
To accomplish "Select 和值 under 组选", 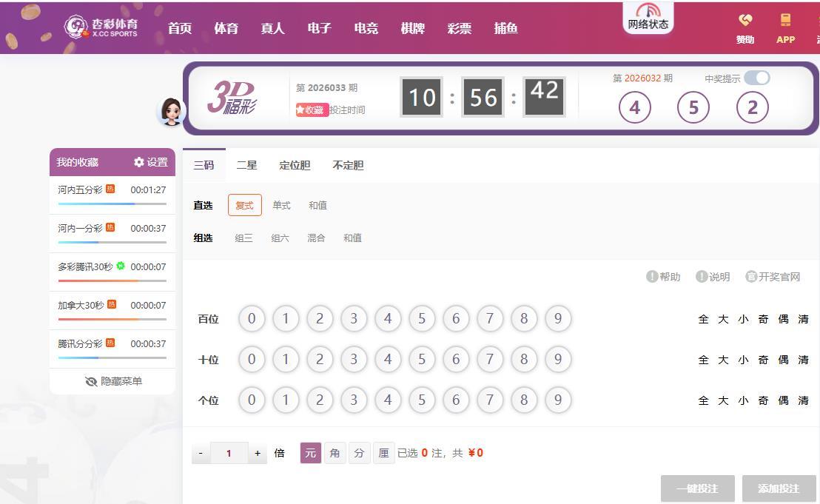I will [352, 238].
